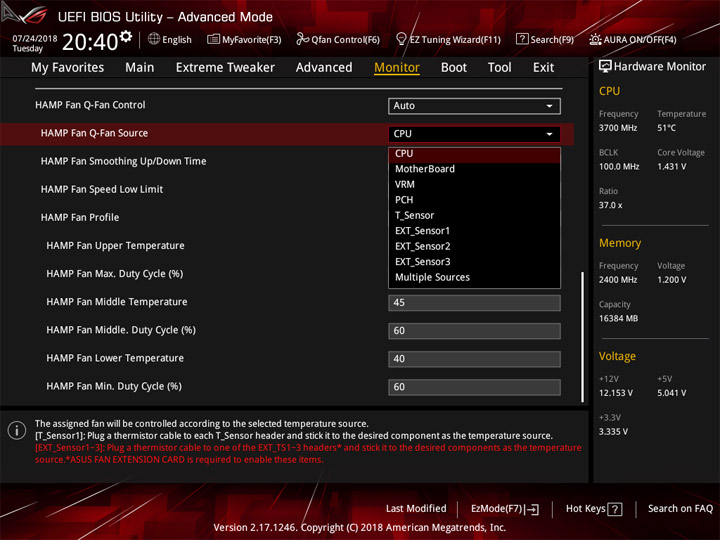Switch to EzMode(F7)

click(x=505, y=509)
